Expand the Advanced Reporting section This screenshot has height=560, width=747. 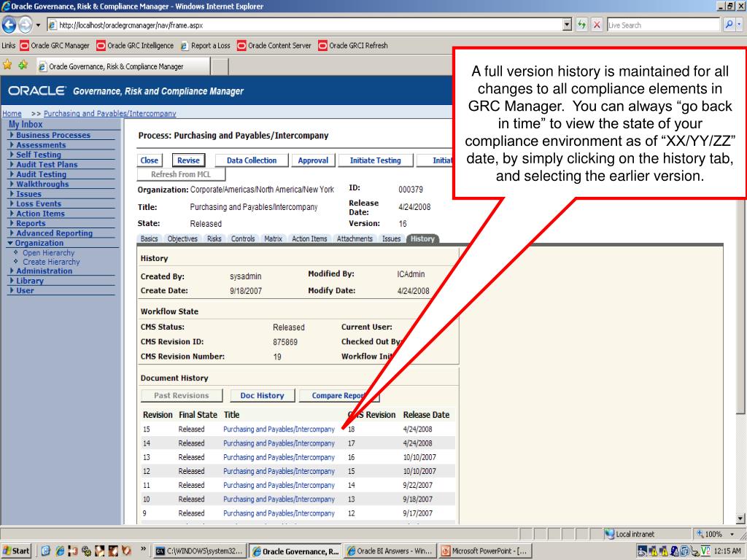pyautogui.click(x=54, y=233)
